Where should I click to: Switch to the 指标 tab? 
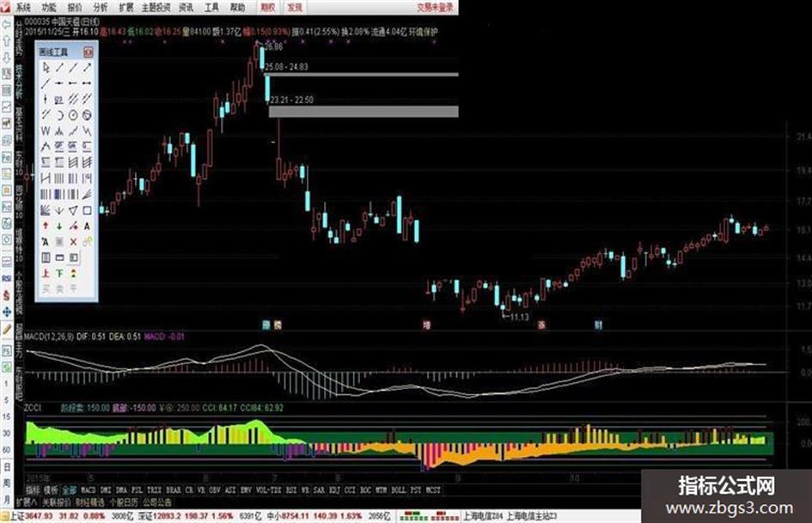(x=34, y=490)
